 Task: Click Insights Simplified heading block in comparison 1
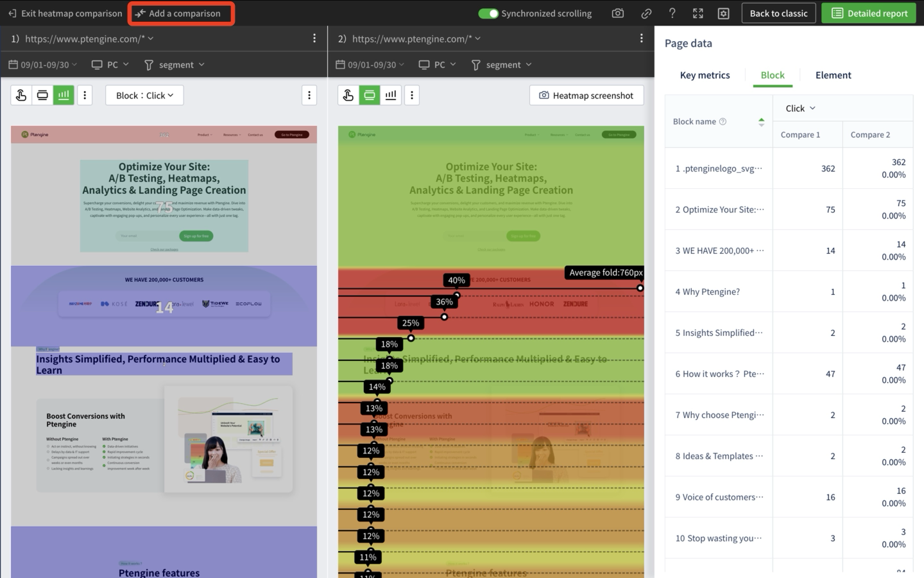[164, 364]
